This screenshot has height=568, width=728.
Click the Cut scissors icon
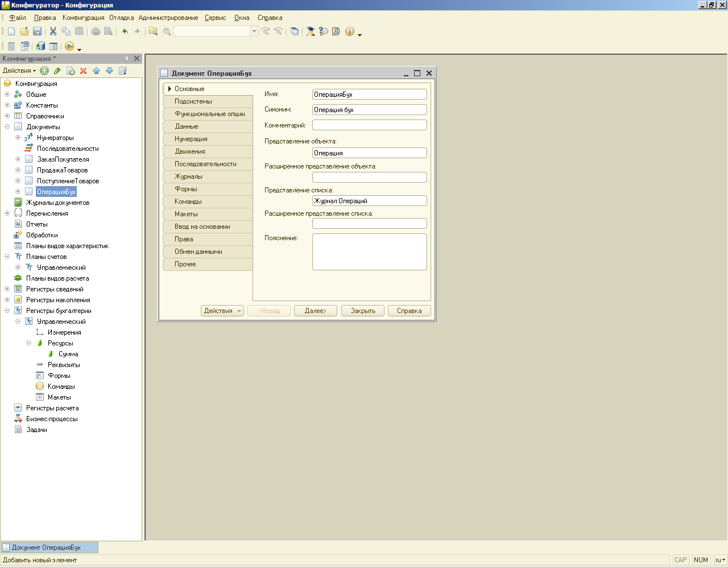[x=53, y=31]
